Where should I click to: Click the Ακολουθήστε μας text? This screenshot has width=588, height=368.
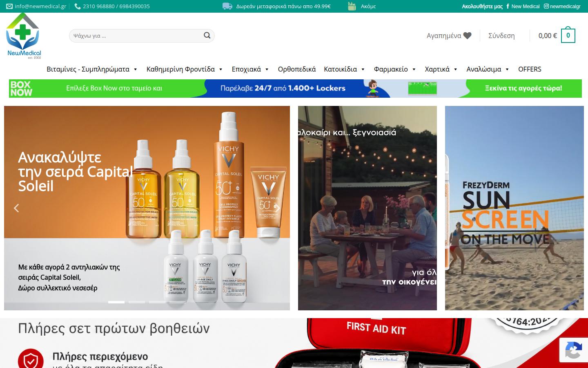pyautogui.click(x=482, y=6)
